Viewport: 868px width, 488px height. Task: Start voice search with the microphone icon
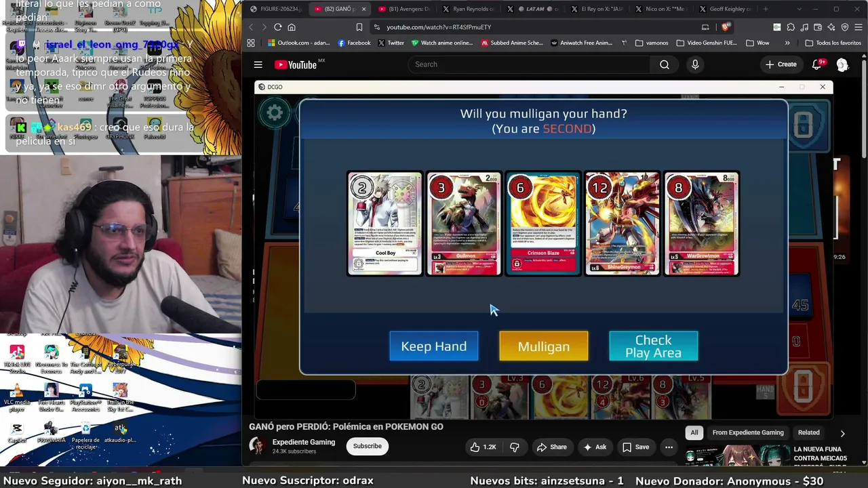click(x=695, y=64)
